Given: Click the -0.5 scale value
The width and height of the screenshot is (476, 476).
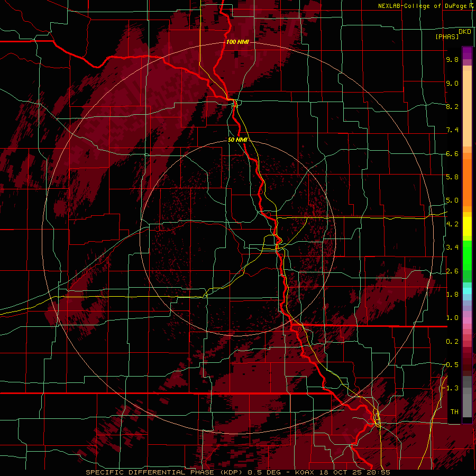Looking at the screenshot, I should 451,365.
